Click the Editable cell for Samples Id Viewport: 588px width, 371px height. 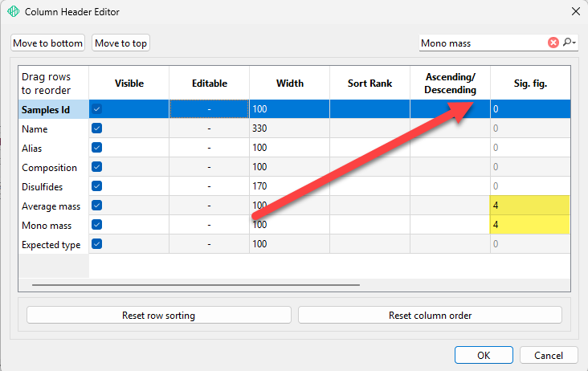(x=209, y=109)
